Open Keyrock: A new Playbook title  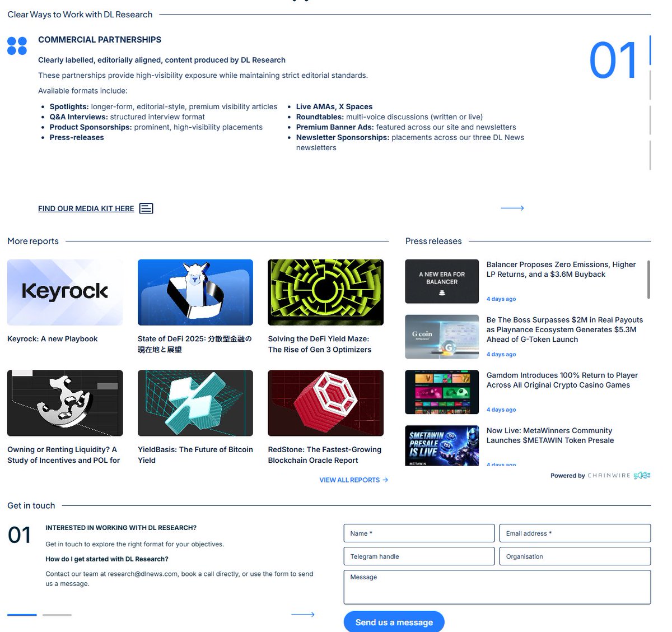53,339
